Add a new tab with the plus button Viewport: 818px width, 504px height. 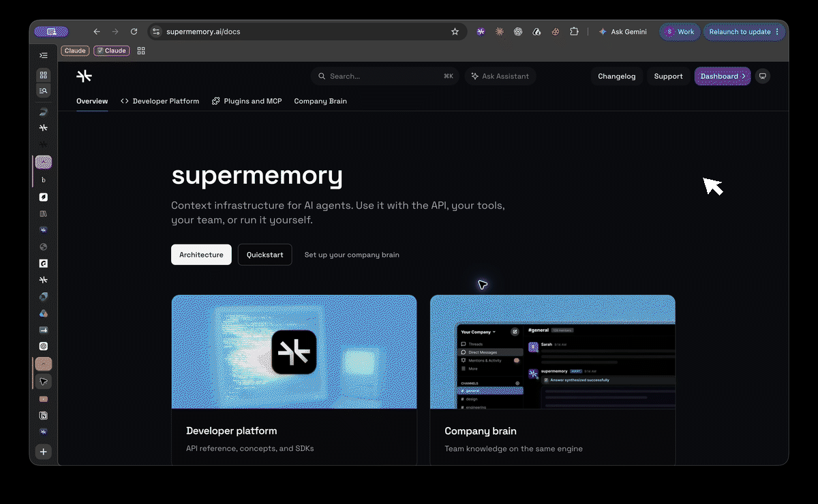(44, 452)
